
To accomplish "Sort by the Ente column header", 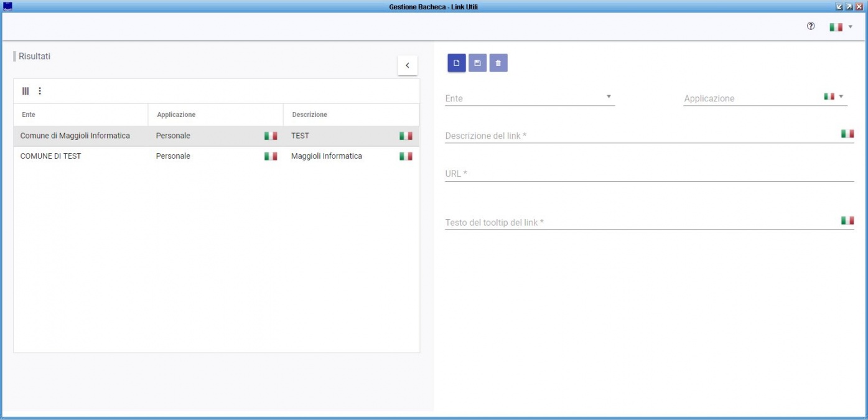I will 80,114.
